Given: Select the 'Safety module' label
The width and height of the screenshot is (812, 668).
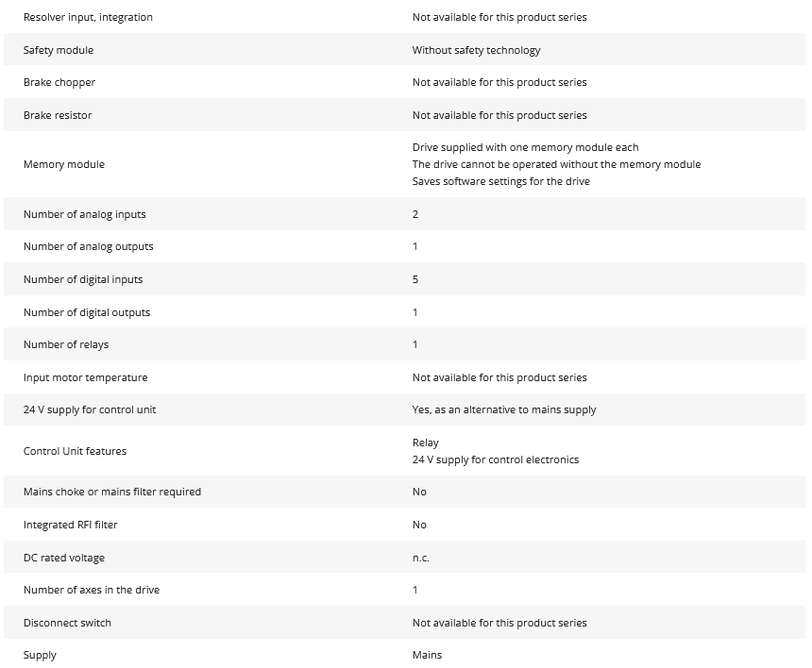Looking at the screenshot, I should 59,50.
